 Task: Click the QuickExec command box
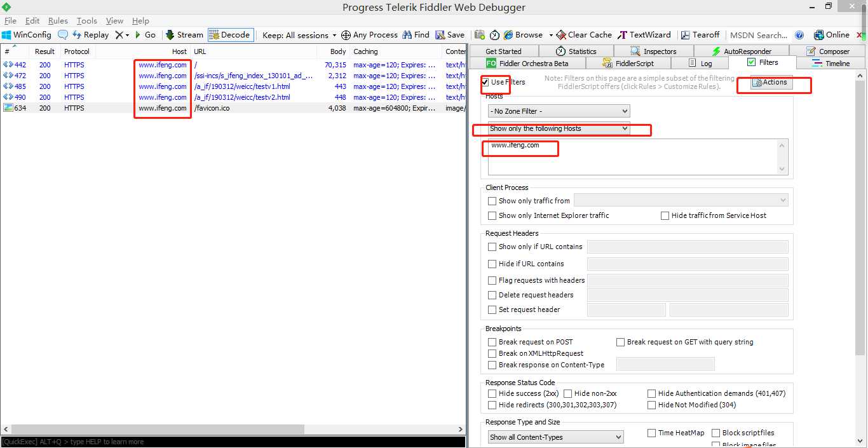tap(233, 442)
